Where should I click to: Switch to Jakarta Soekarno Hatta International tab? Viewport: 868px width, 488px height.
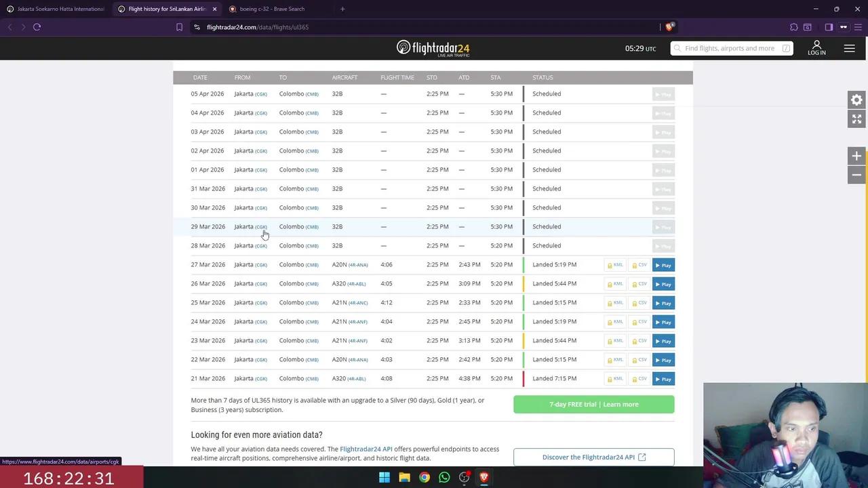pyautogui.click(x=56, y=9)
